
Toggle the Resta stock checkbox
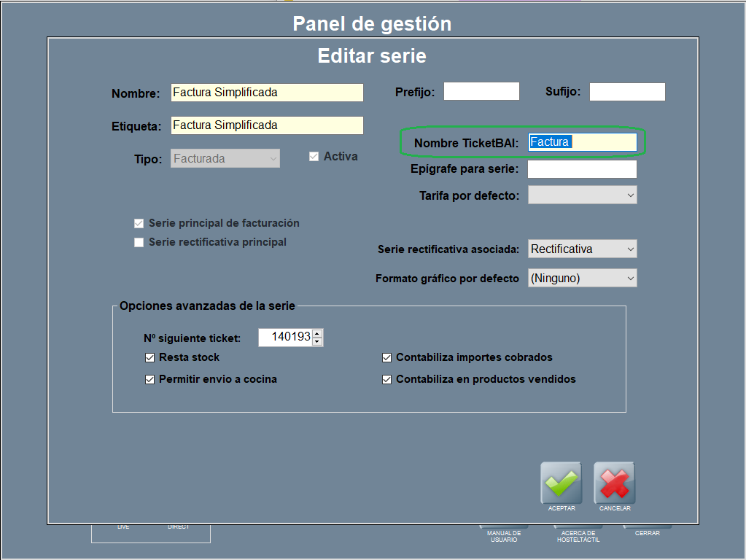click(x=150, y=358)
